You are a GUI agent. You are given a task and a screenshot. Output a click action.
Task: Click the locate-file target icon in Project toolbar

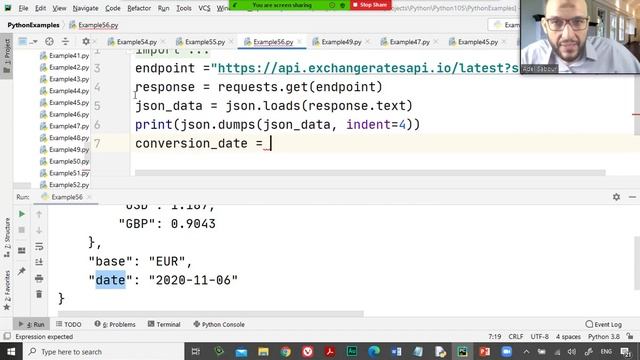coord(49,42)
